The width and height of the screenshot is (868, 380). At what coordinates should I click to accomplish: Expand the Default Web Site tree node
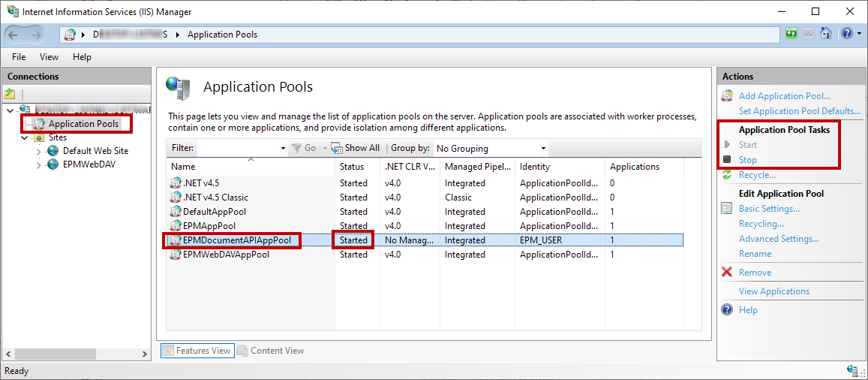coord(39,151)
